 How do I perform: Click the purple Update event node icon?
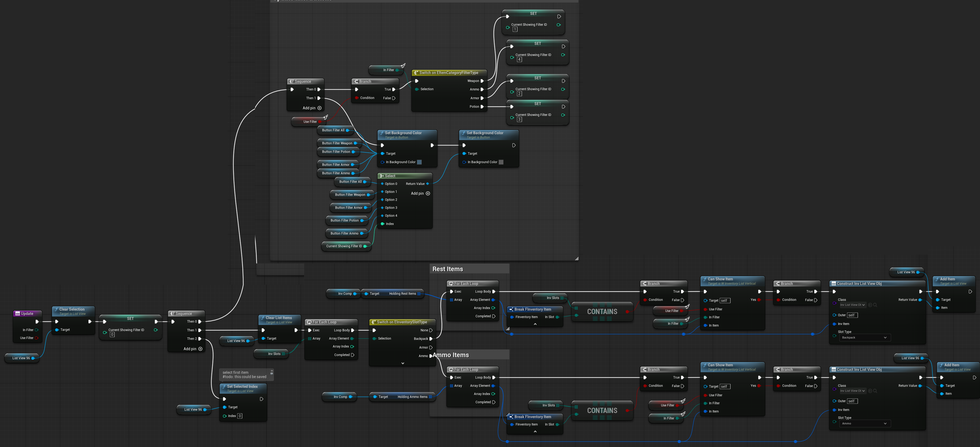pos(18,314)
